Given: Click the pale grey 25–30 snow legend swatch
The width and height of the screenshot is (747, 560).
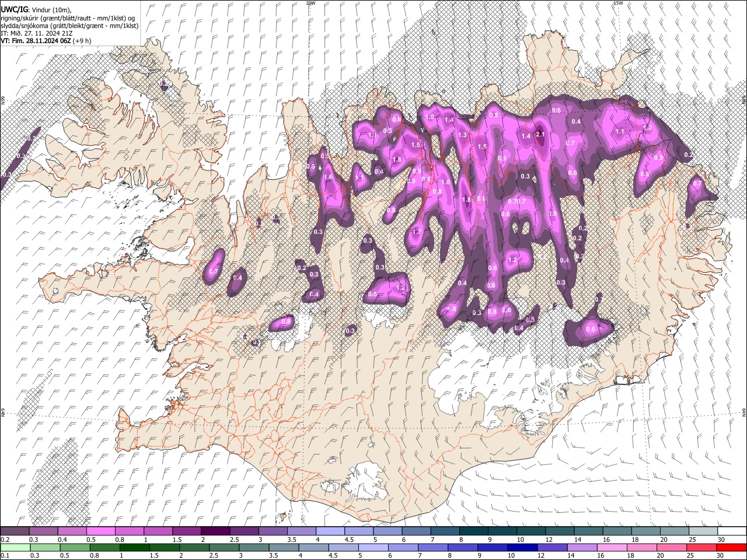Looking at the screenshot, I should click(x=703, y=531).
